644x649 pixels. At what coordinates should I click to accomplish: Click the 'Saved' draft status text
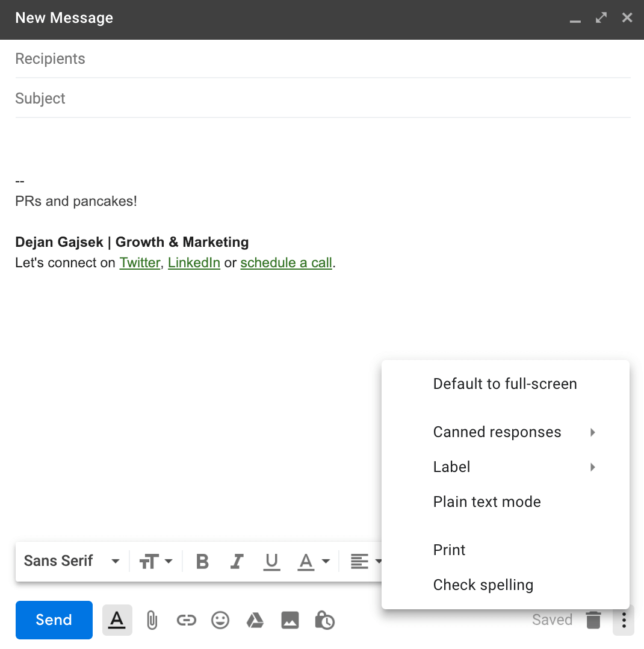coord(552,619)
